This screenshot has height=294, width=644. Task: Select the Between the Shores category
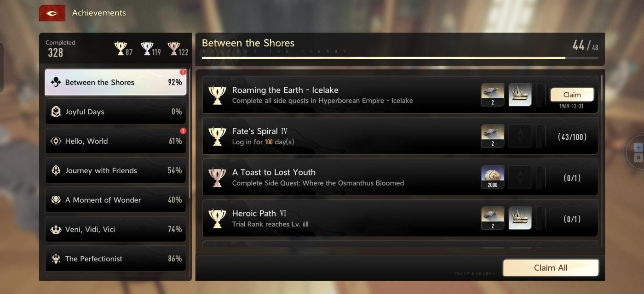coord(115,82)
